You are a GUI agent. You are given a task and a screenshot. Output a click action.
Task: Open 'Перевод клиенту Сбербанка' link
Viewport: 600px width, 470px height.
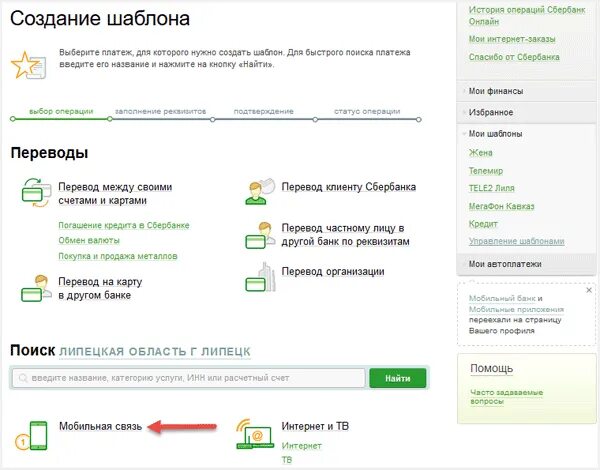pos(349,187)
